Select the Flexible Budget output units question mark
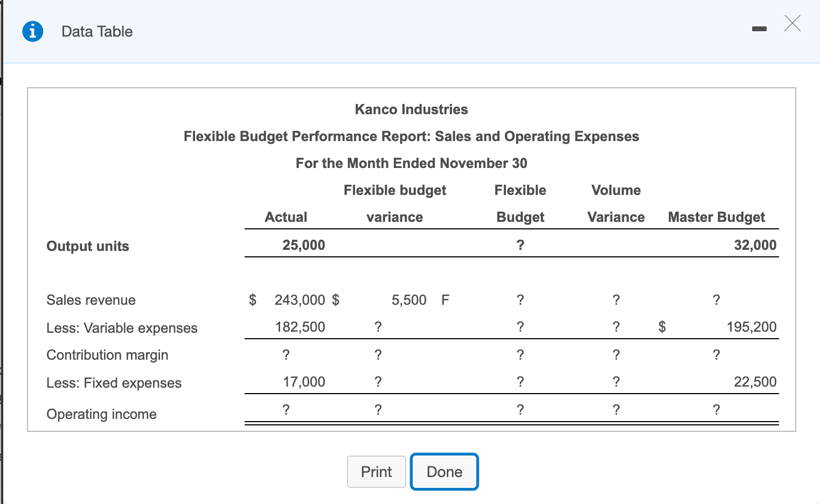This screenshot has height=504, width=820. 519,245
